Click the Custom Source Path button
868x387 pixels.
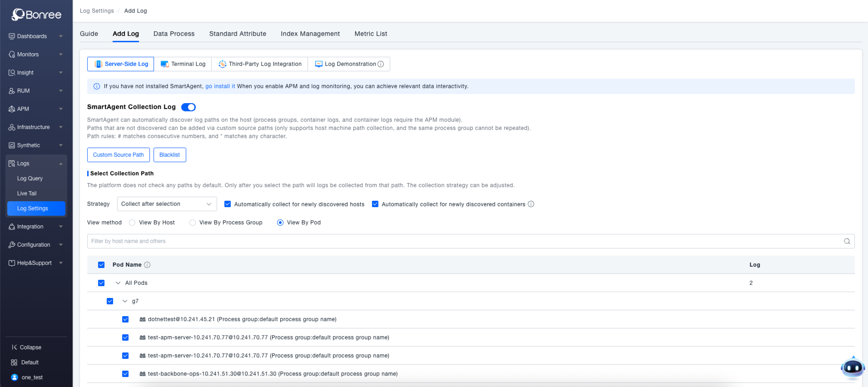pos(118,155)
